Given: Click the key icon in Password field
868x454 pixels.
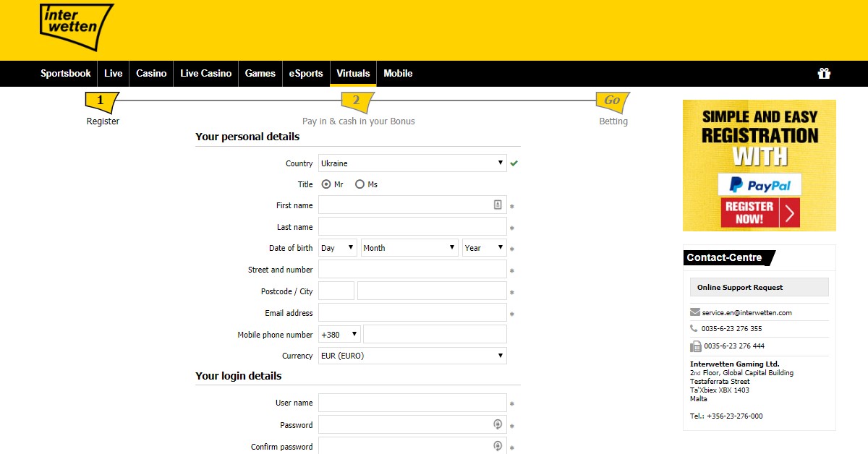Looking at the screenshot, I should pos(498,424).
